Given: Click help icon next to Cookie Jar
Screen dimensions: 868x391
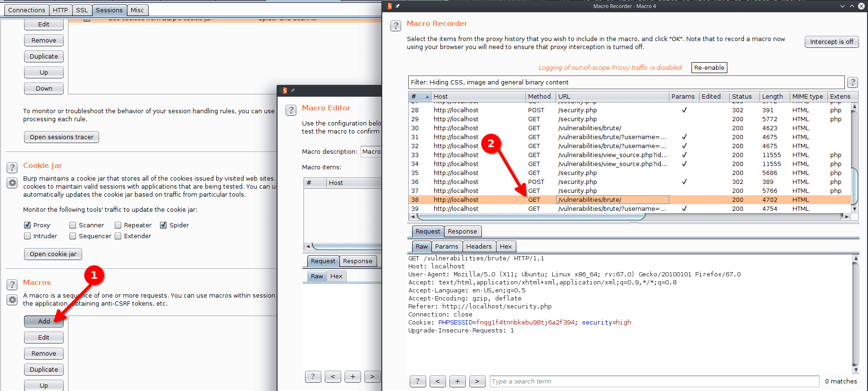Looking at the screenshot, I should pyautogui.click(x=12, y=167).
